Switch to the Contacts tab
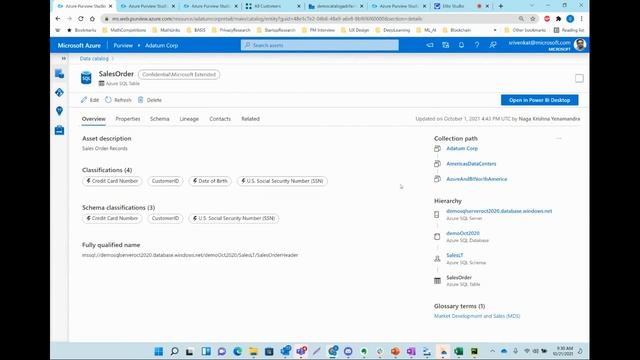The height and width of the screenshot is (360, 640). point(220,119)
